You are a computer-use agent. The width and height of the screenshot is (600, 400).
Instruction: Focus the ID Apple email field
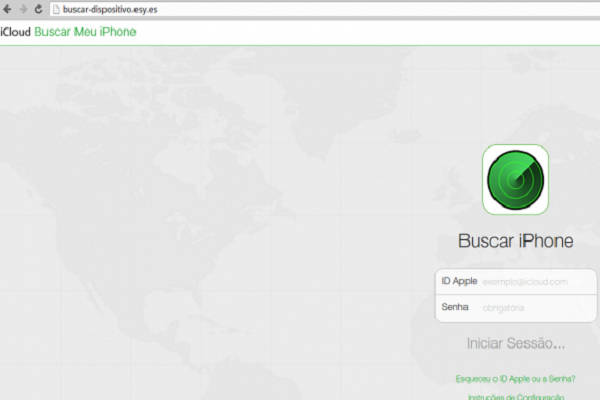click(515, 281)
